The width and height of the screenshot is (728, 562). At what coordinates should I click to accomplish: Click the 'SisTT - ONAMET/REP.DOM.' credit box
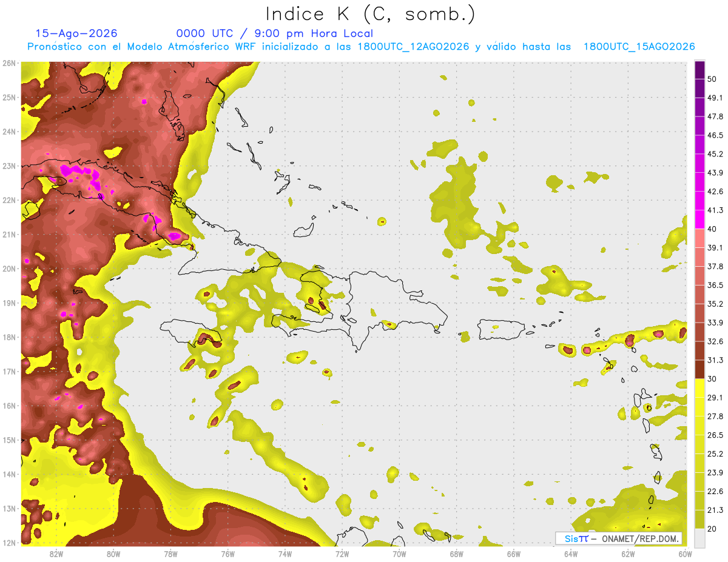pos(619,538)
